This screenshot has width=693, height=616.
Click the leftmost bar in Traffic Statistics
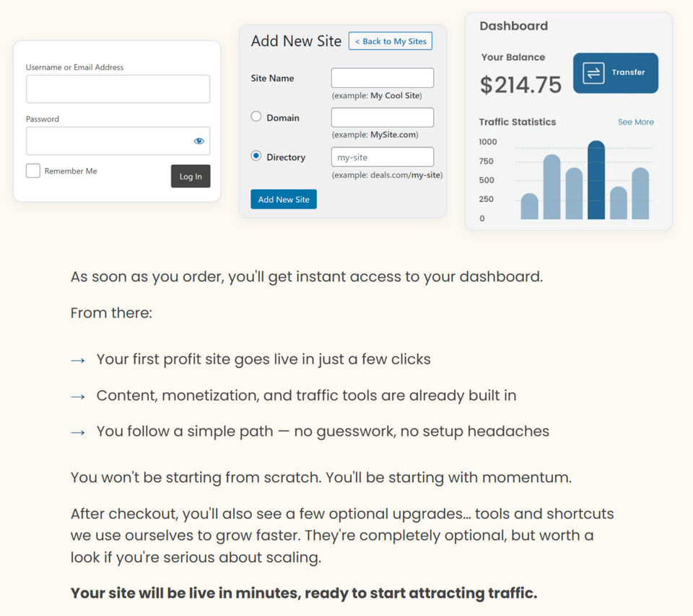click(529, 206)
